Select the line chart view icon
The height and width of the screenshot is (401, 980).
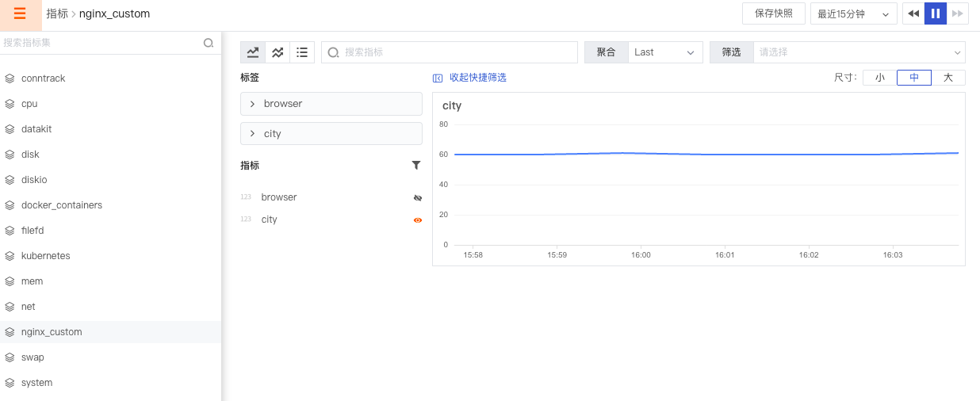click(x=253, y=52)
